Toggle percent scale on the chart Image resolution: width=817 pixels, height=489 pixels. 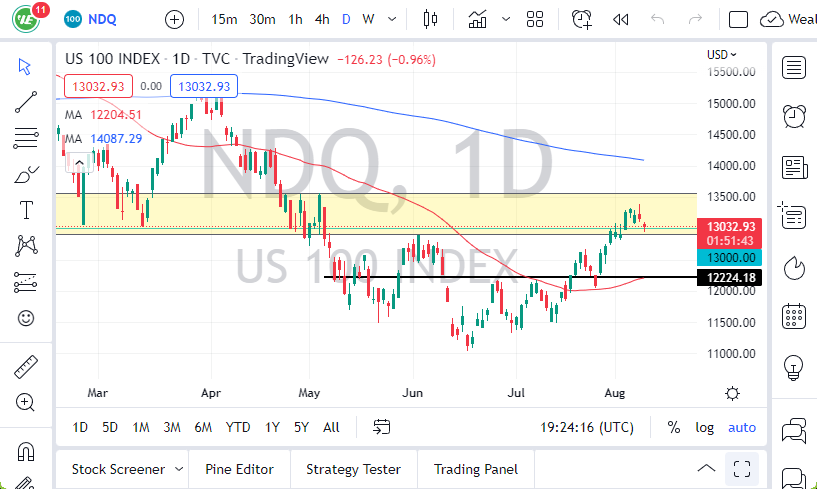tap(674, 427)
